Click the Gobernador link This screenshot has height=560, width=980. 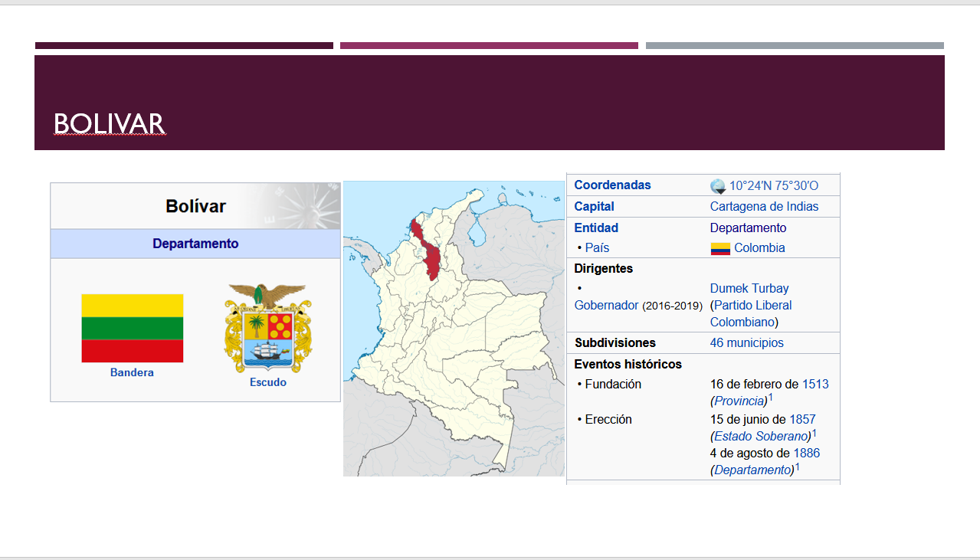click(606, 305)
